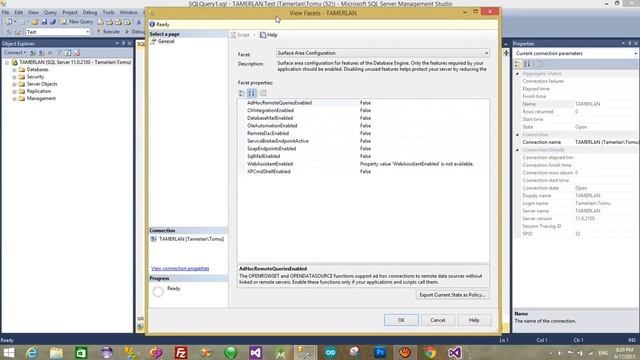Select the General page in View Facets
Screen dimensions: 640x360
point(166,41)
